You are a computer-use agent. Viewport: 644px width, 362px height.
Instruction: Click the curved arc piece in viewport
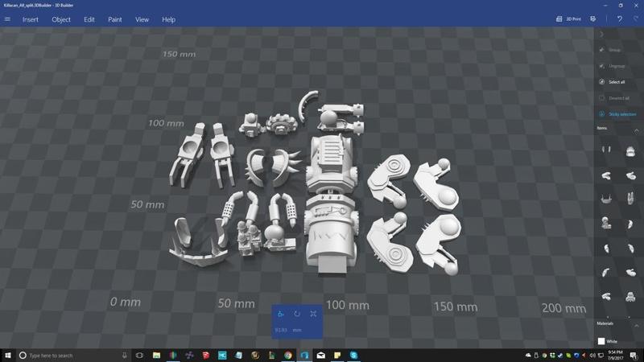point(307,106)
